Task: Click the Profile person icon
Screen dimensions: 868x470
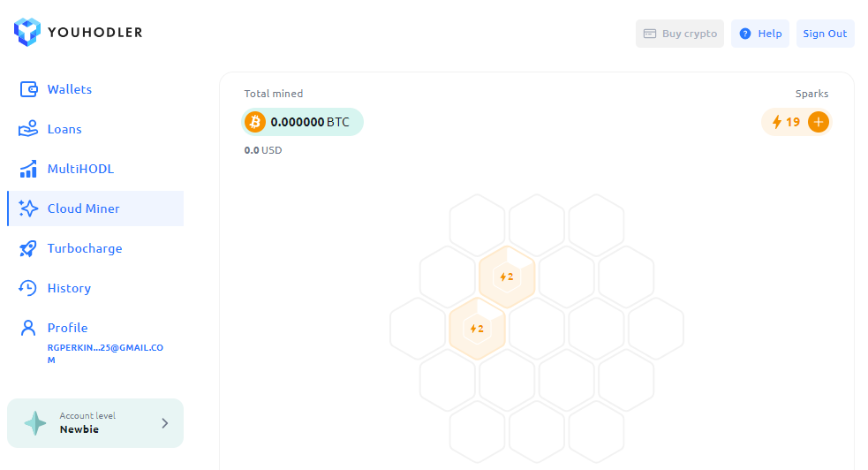Action: 27,328
